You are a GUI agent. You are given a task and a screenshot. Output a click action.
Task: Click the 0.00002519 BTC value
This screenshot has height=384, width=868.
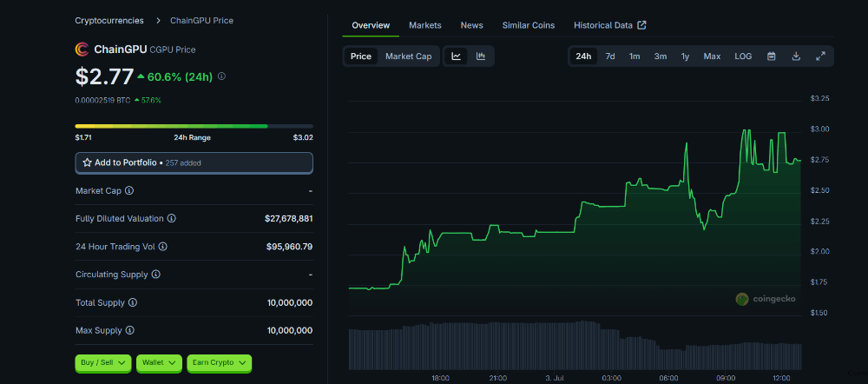pos(103,100)
